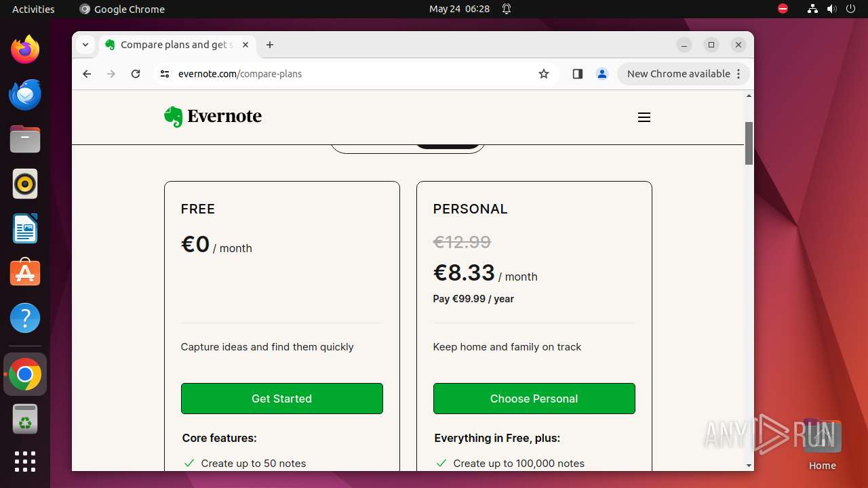Image resolution: width=868 pixels, height=488 pixels.
Task: Click the Evernote elephant logo
Action: 174,117
